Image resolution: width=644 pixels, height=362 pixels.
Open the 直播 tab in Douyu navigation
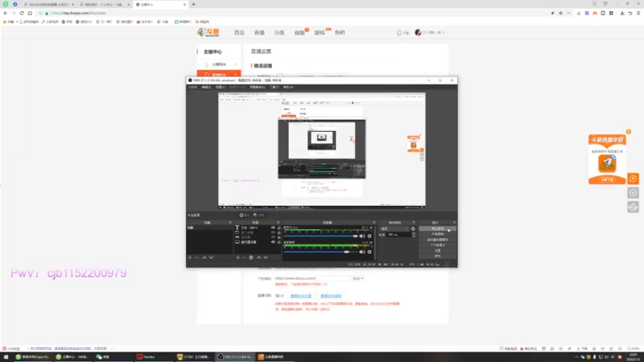[x=259, y=33]
